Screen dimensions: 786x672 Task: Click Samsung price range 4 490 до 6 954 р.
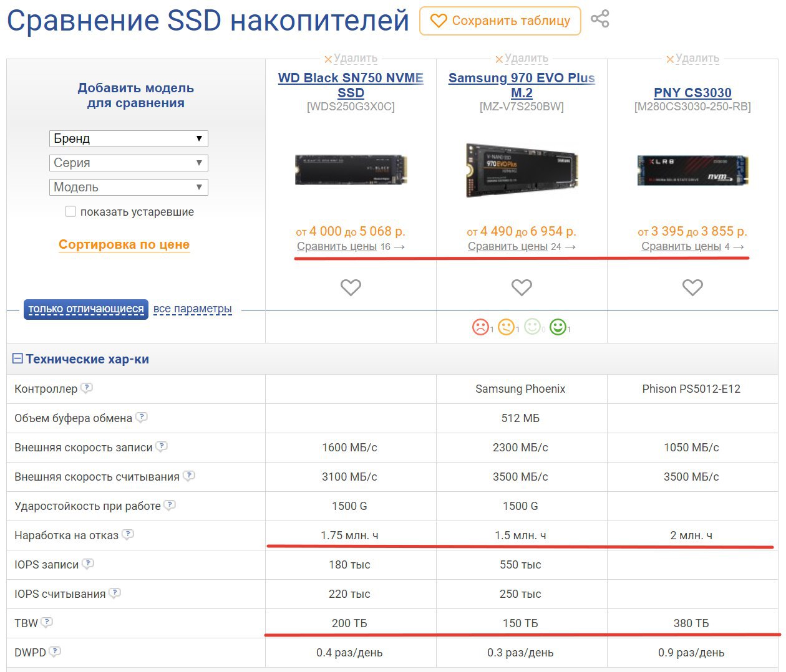coord(522,231)
